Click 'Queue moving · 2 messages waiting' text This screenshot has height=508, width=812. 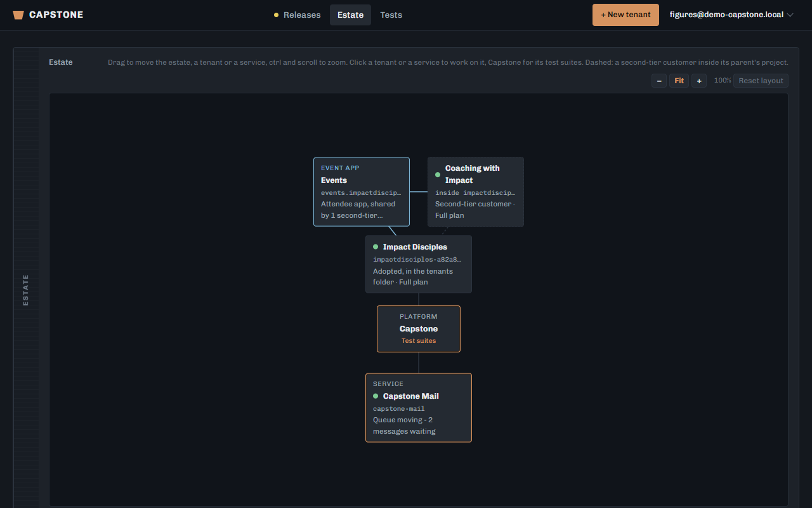[x=404, y=425]
